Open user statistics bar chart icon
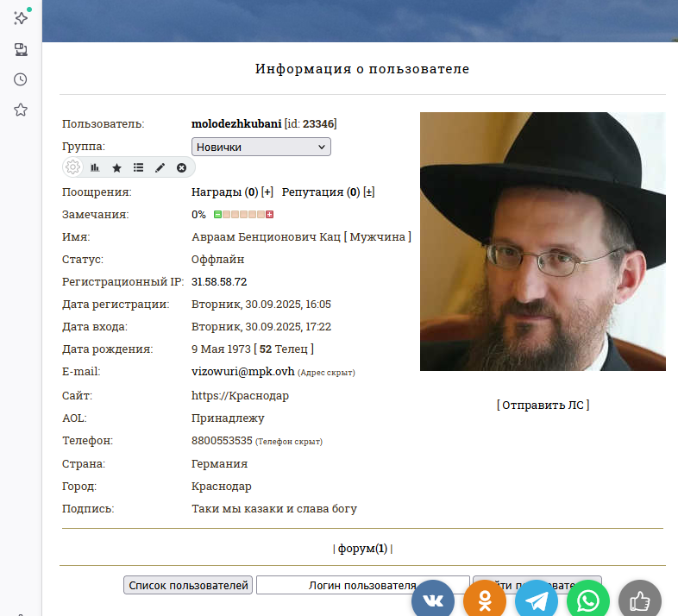This screenshot has width=678, height=616. pyautogui.click(x=95, y=167)
